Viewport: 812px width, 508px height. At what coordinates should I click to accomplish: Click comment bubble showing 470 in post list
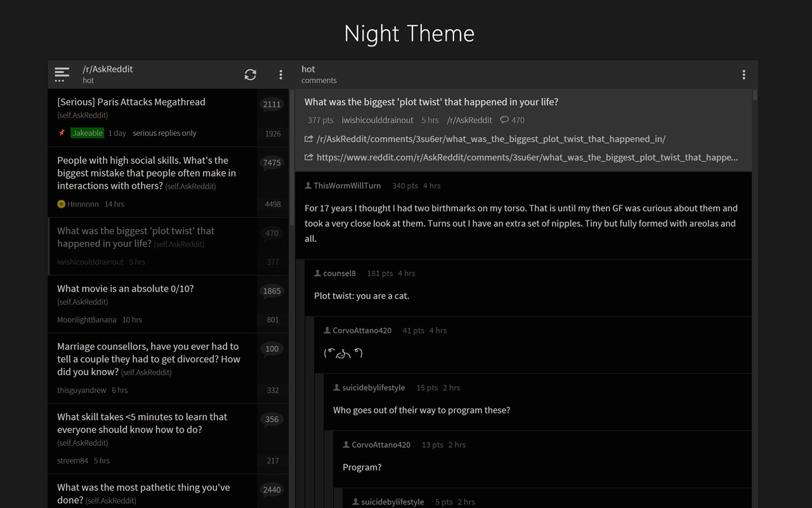coord(272,234)
